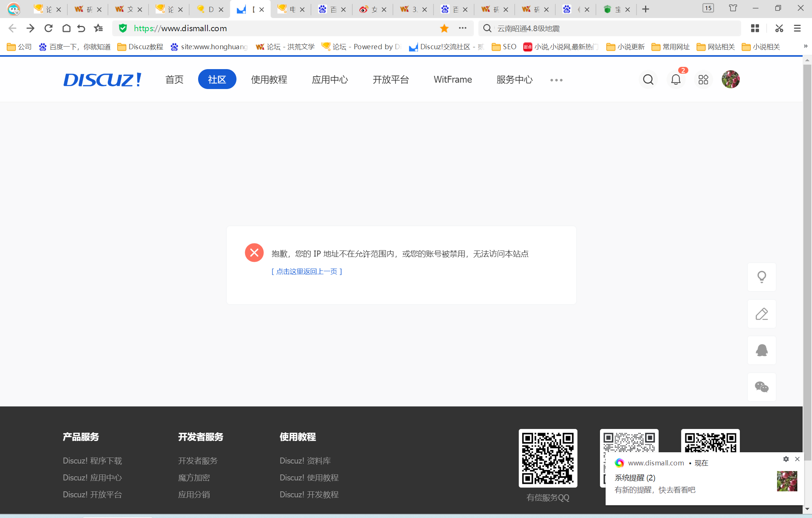Click the search magnifier icon in site header
The image size is (812, 518).
648,80
